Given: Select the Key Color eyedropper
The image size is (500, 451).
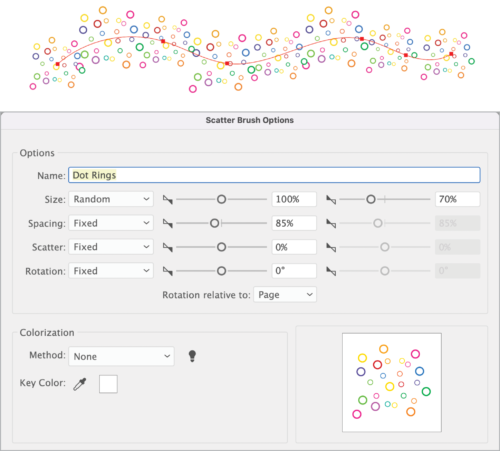Looking at the screenshot, I should click(x=80, y=384).
